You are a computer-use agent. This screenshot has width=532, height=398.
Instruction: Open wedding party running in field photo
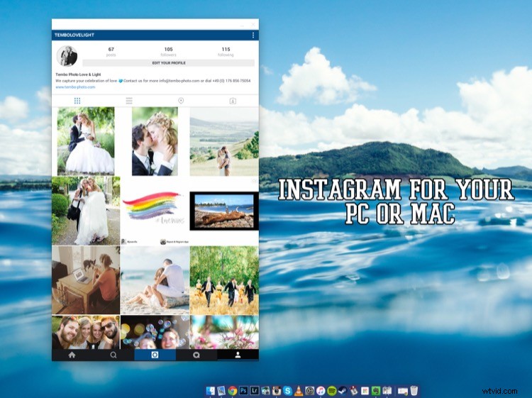224,280
